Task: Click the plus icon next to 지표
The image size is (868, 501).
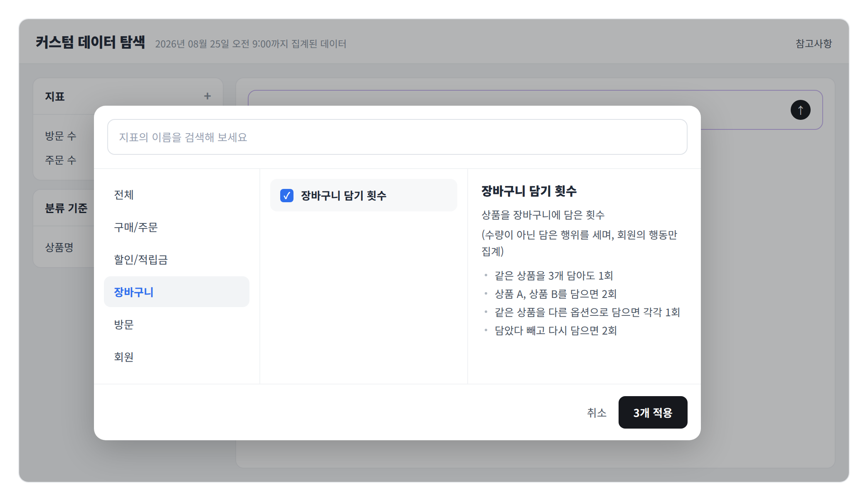Action: (x=207, y=96)
